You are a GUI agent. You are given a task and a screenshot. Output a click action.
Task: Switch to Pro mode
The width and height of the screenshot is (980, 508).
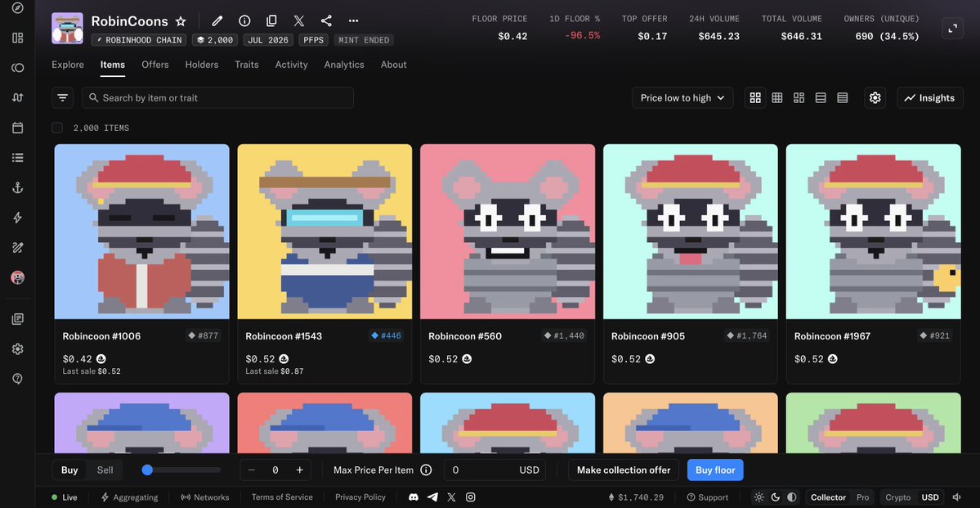[862, 497]
